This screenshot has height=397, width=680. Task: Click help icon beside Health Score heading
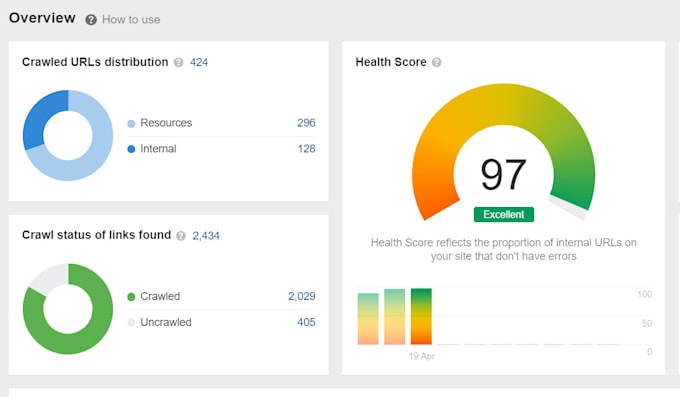pos(437,62)
